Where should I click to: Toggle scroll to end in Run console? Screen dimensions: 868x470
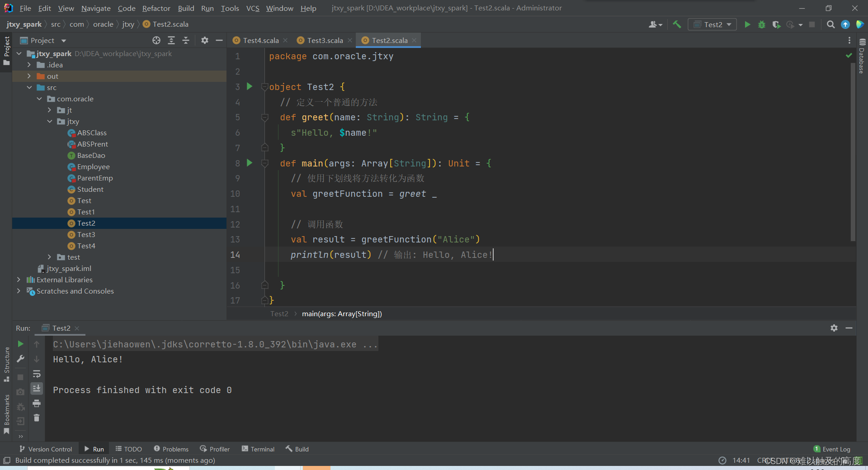point(37,388)
